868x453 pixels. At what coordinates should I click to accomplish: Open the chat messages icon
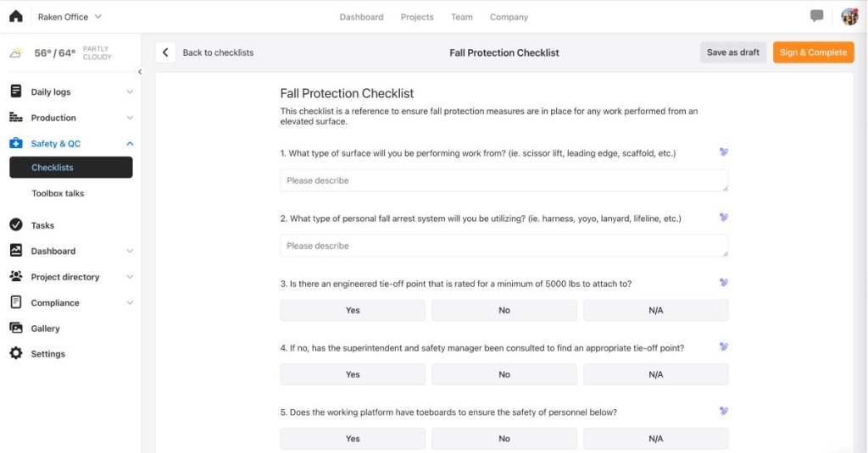point(817,16)
